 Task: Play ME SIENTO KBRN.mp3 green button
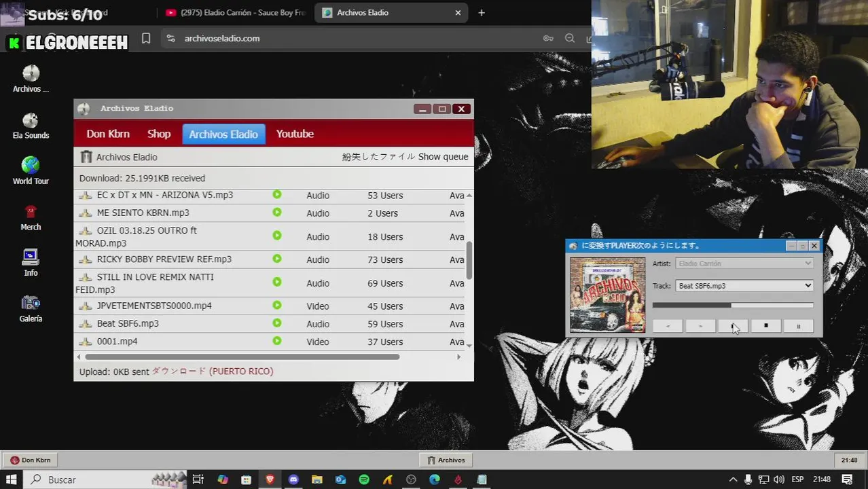pos(277,212)
